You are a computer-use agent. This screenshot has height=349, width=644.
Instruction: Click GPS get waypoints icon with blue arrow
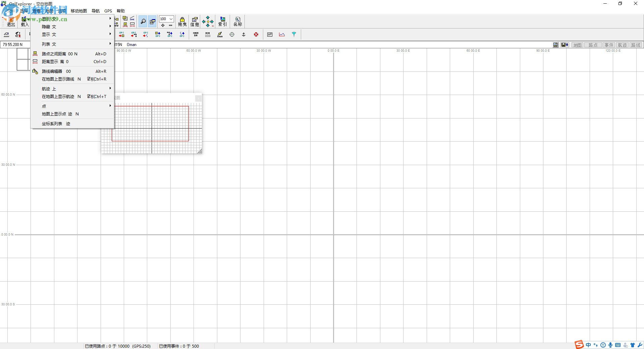coord(158,34)
